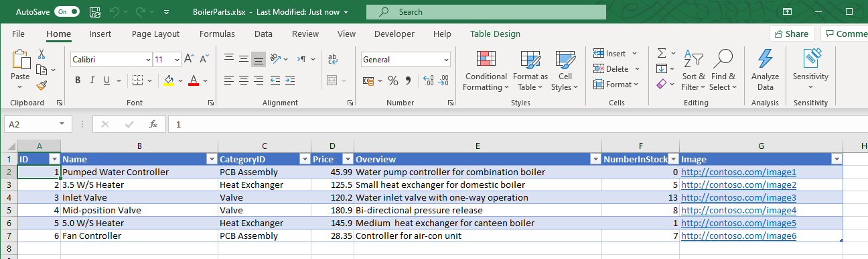Turn off the AutoSave switch
Screen dimensions: 868x259
point(66,11)
